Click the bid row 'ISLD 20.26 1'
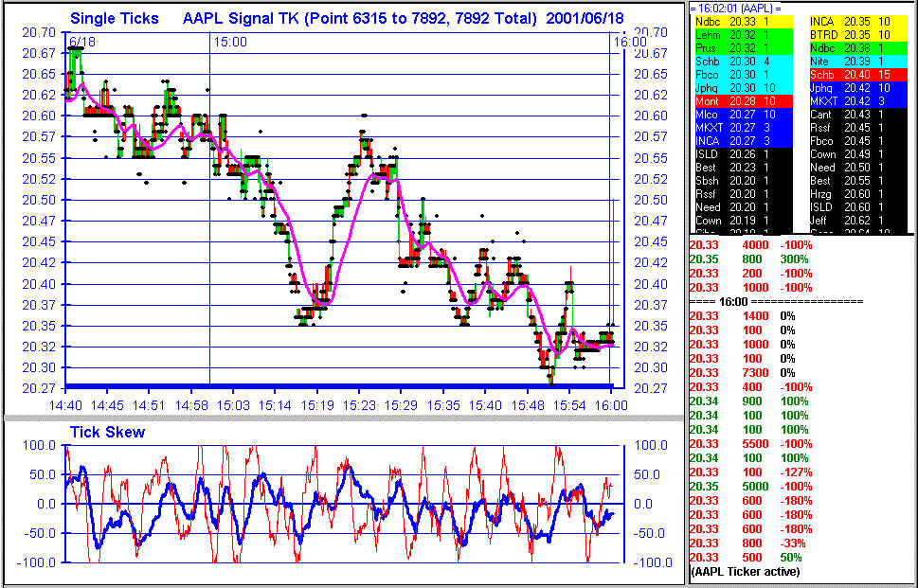The width and height of the screenshot is (918, 588). click(x=742, y=154)
